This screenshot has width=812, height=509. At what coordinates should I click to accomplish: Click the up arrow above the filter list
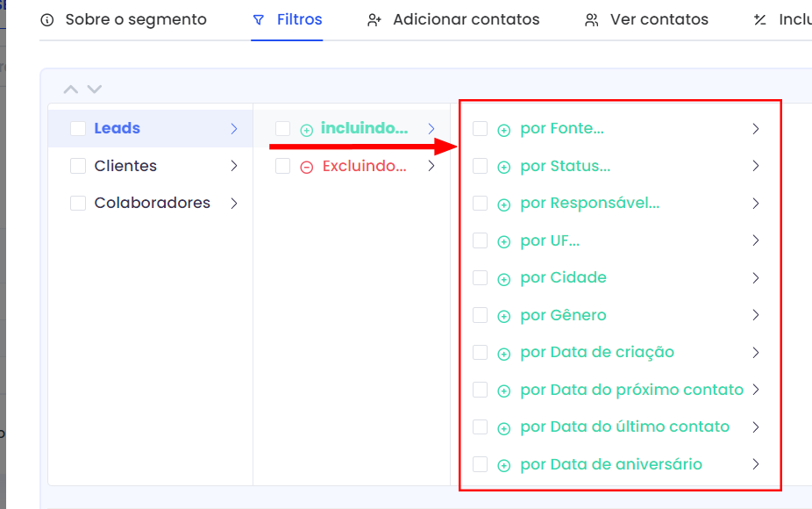pos(71,90)
